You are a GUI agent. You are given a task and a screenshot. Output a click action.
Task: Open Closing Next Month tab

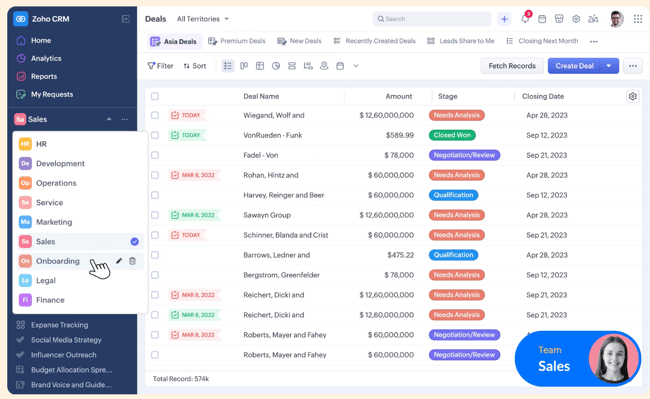(x=542, y=41)
